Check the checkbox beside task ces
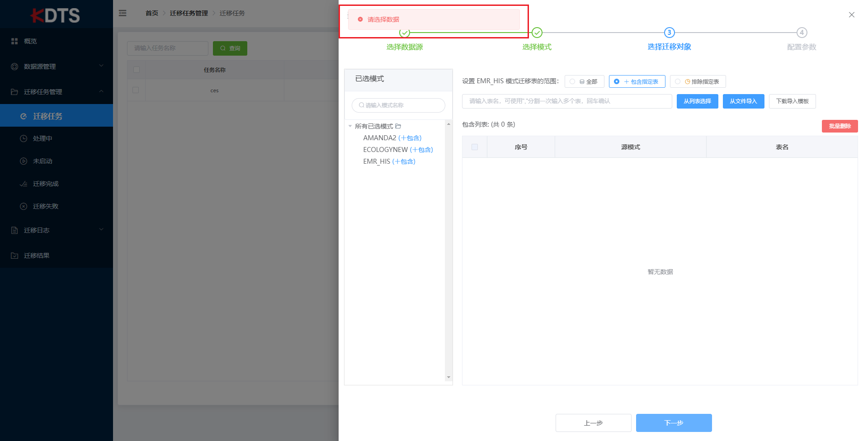 (x=136, y=90)
